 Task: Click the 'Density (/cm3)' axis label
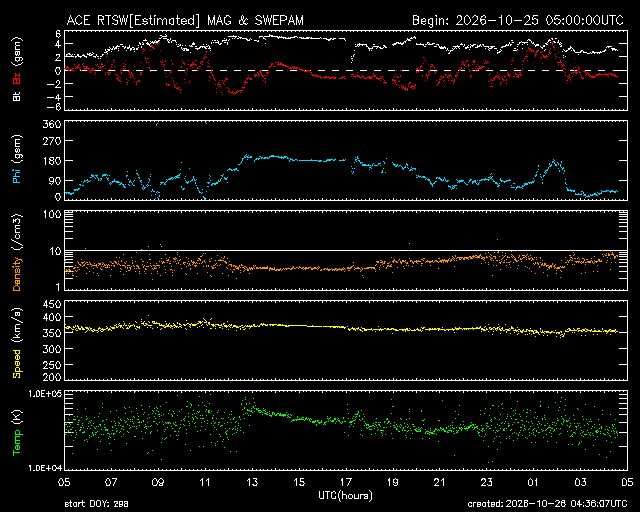pyautogui.click(x=17, y=252)
